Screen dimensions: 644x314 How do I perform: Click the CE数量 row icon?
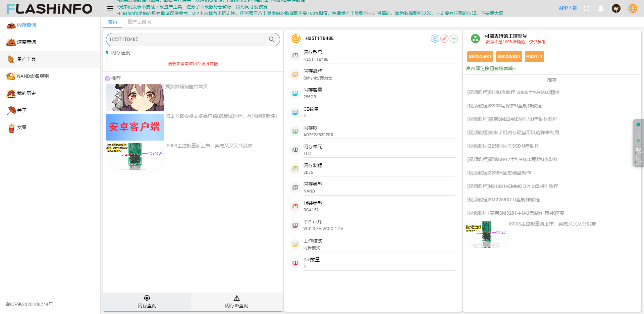pyautogui.click(x=295, y=112)
